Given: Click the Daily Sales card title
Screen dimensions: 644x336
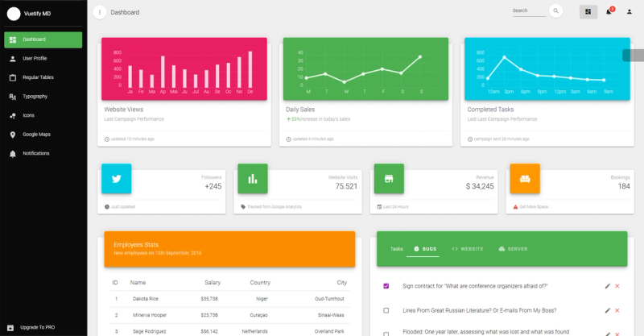Looking at the screenshot, I should click(x=300, y=110).
